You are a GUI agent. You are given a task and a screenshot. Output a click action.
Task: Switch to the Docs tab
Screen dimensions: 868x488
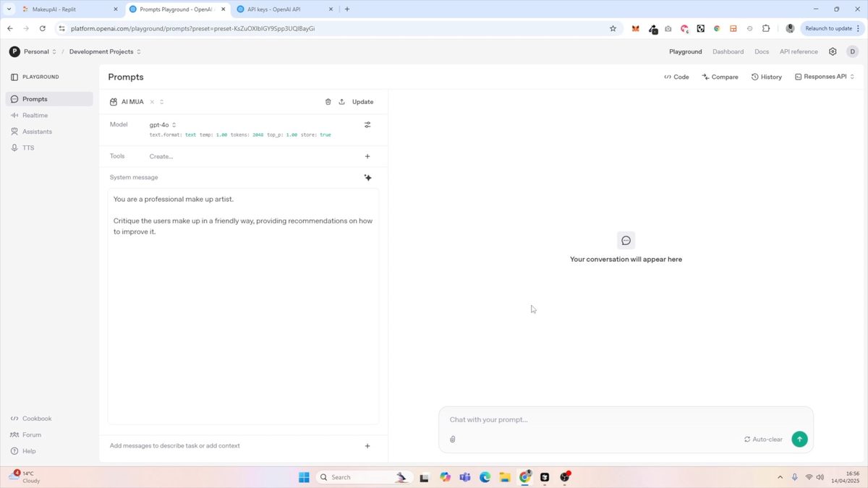[x=762, y=52]
